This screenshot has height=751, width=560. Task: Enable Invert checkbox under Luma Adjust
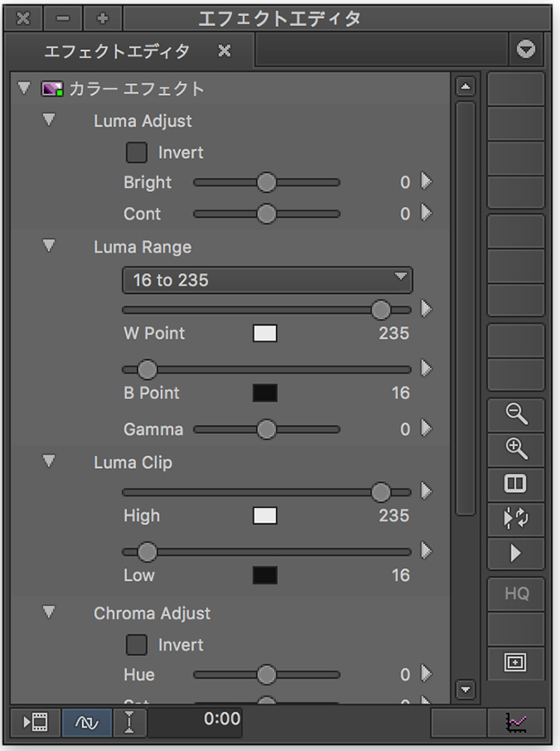(x=136, y=152)
